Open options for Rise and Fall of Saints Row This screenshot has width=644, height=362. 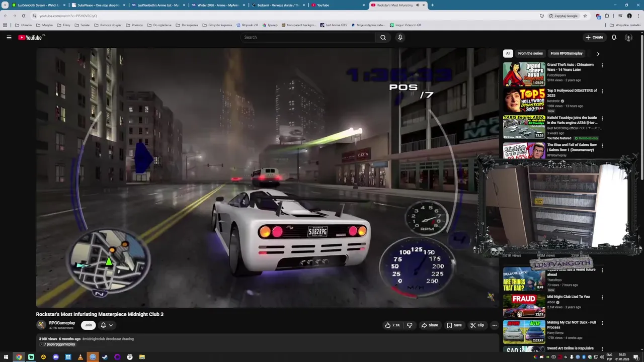[602, 146]
